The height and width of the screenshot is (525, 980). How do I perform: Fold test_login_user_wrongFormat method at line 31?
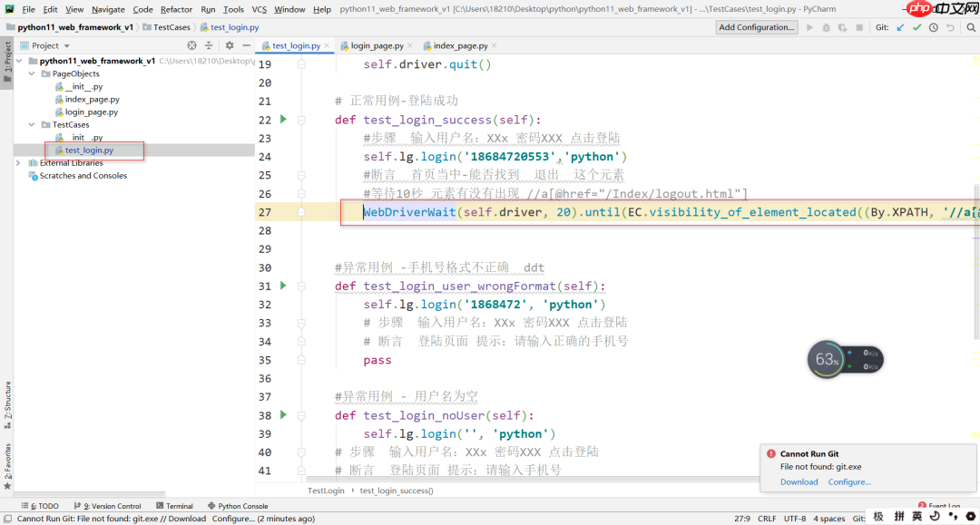tap(301, 286)
